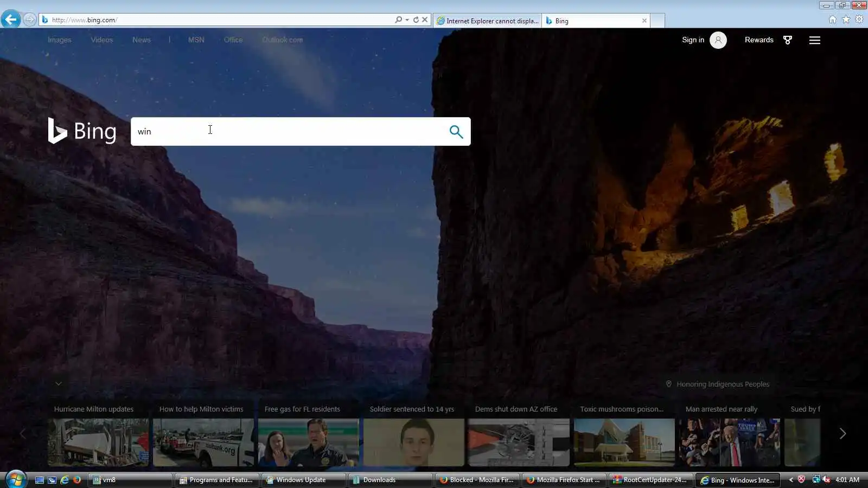Click the 'Dems shut down AZ office' headline text

pos(516,409)
